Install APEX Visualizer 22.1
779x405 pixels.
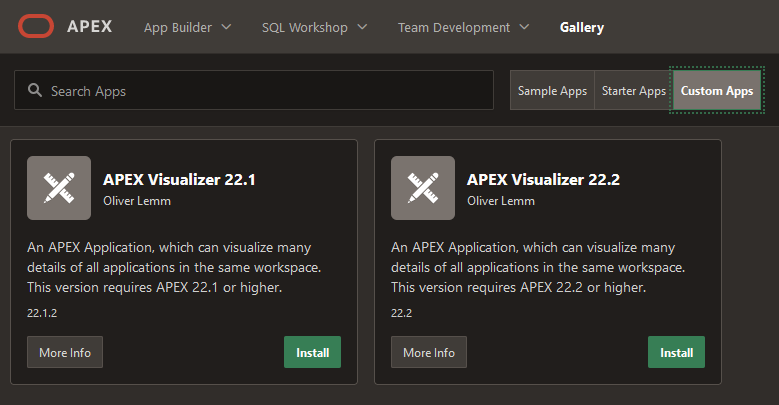312,352
